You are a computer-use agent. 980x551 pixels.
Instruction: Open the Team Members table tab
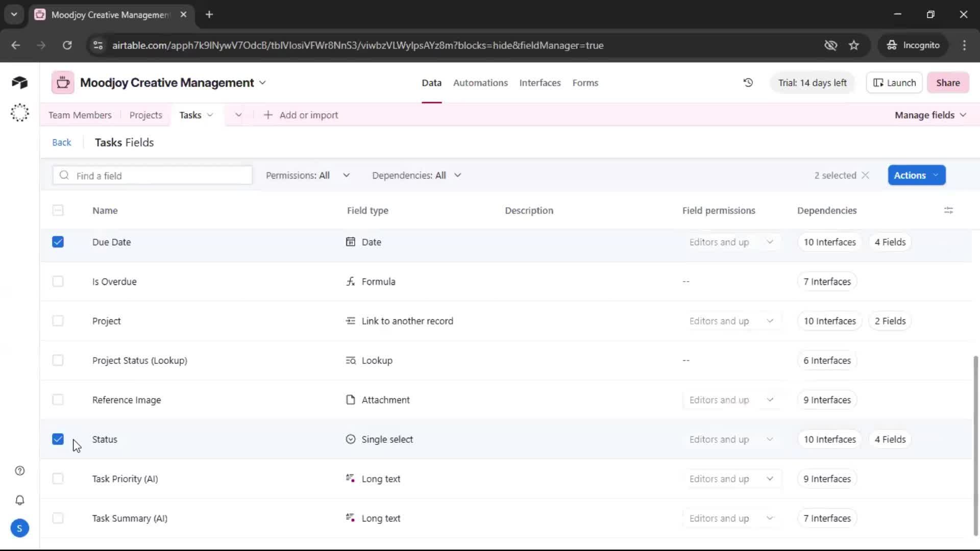tap(80, 115)
